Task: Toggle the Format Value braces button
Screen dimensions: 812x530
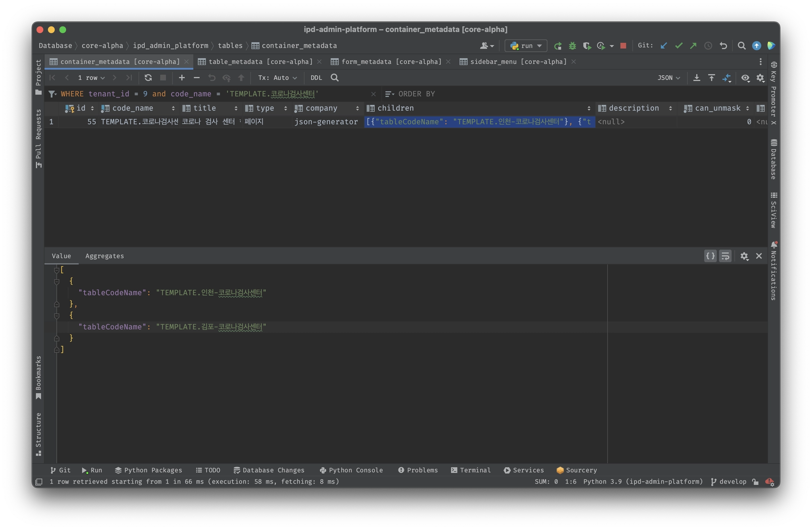Action: pos(710,256)
